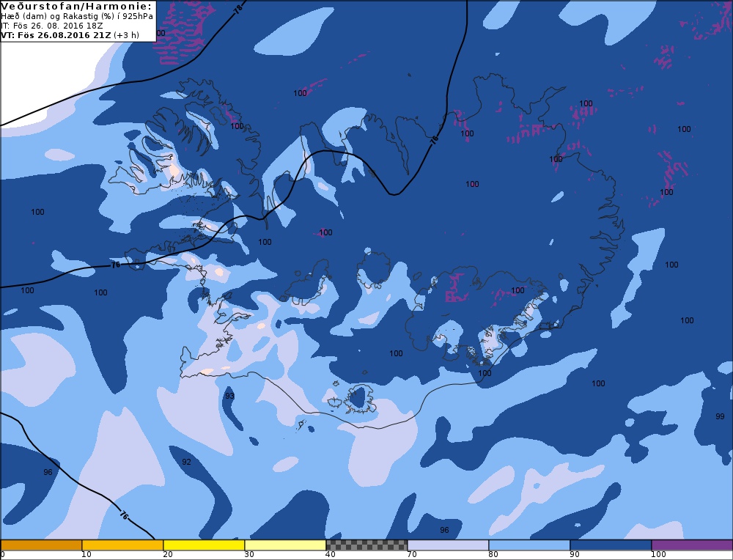Viewport: 733px width, 560px height.
Task: Select the '99' humidity value on the map
Action: (x=720, y=416)
